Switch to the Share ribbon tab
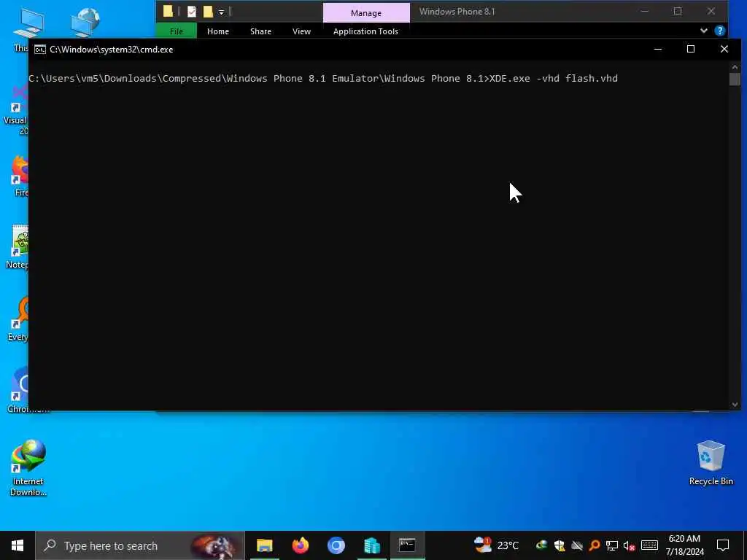 (x=260, y=31)
